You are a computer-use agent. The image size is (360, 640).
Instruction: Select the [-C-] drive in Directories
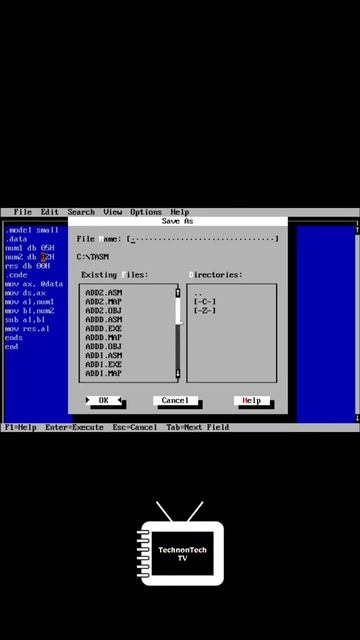pos(205,302)
